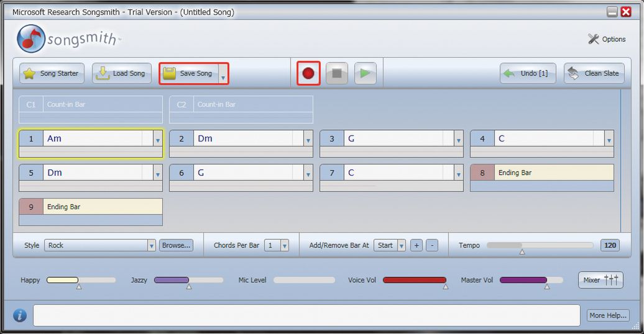Click More Help...
Image resolution: width=644 pixels, height=334 pixels.
click(608, 315)
